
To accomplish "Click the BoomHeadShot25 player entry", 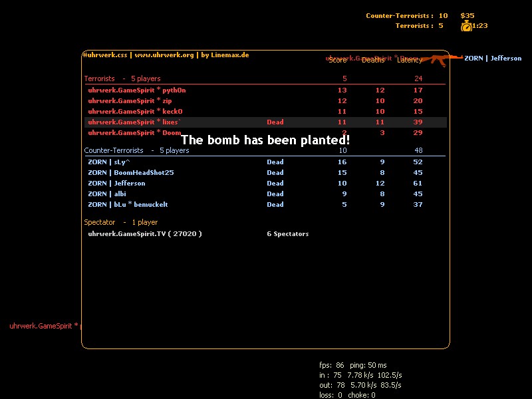I will coord(130,173).
